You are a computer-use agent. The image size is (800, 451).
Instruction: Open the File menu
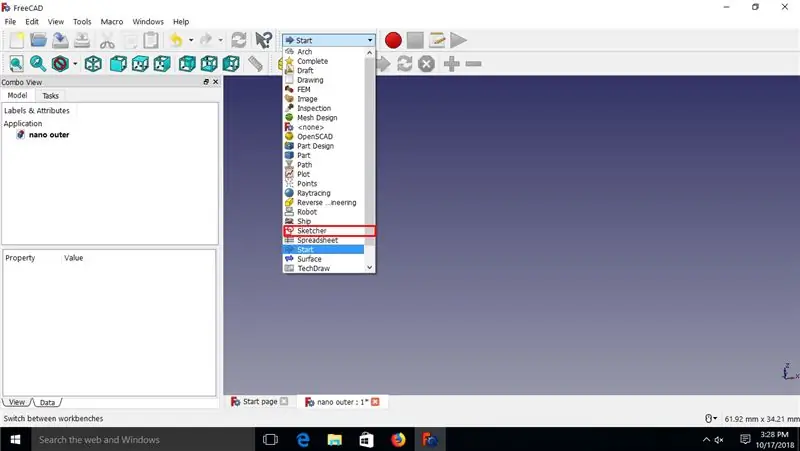click(10, 21)
